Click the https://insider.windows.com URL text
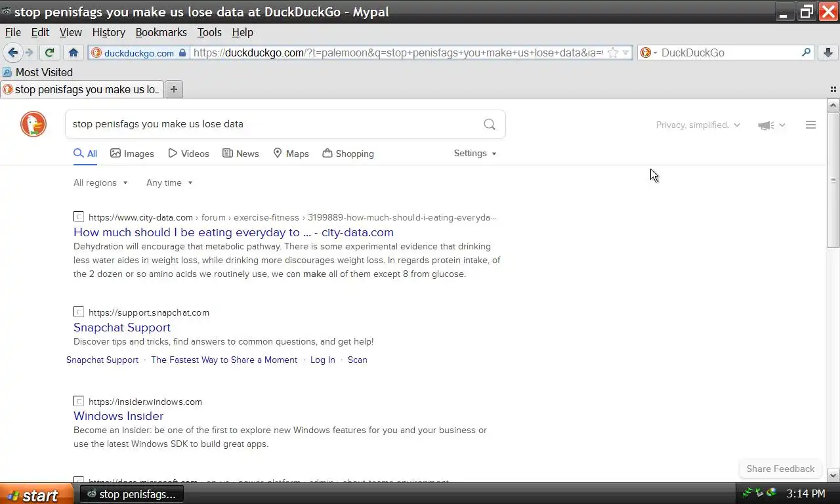 click(x=145, y=402)
